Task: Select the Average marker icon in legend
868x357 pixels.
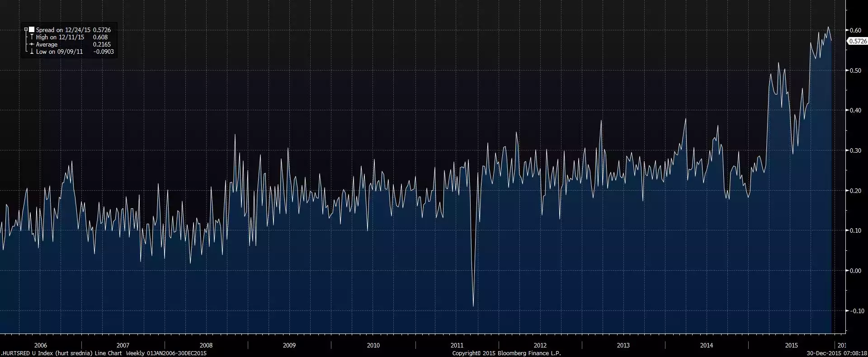Action: 32,44
